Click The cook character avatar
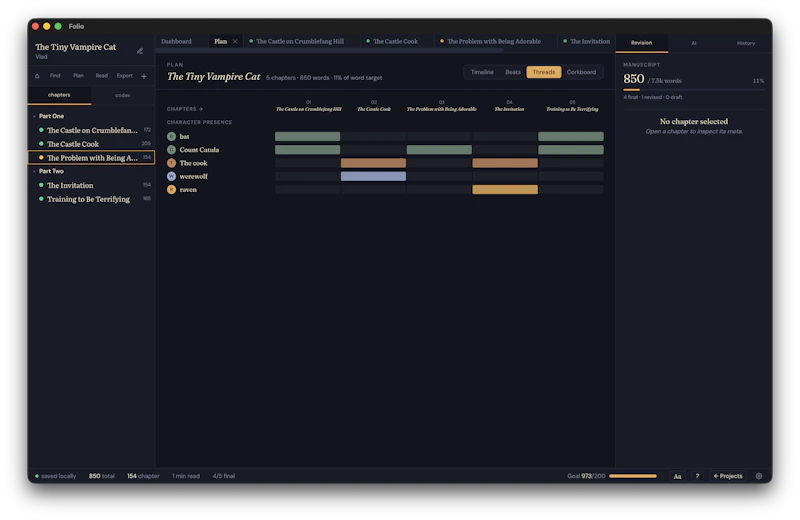 (x=171, y=163)
